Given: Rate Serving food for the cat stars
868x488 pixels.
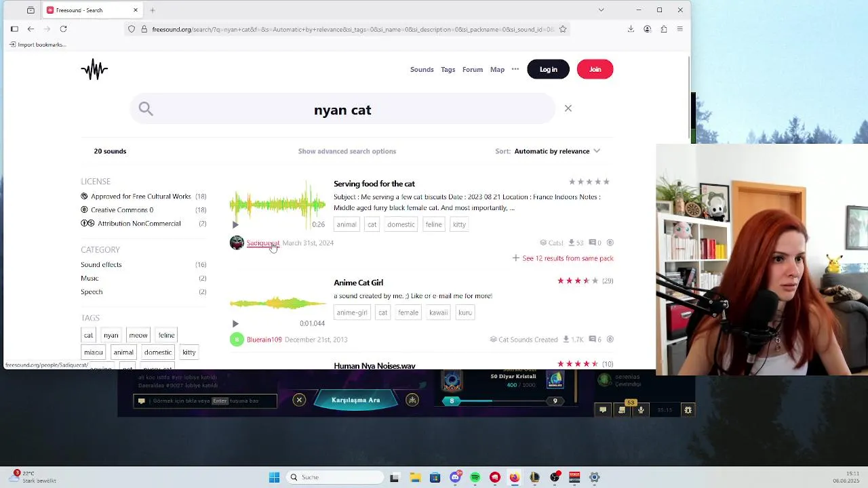Looking at the screenshot, I should point(589,182).
